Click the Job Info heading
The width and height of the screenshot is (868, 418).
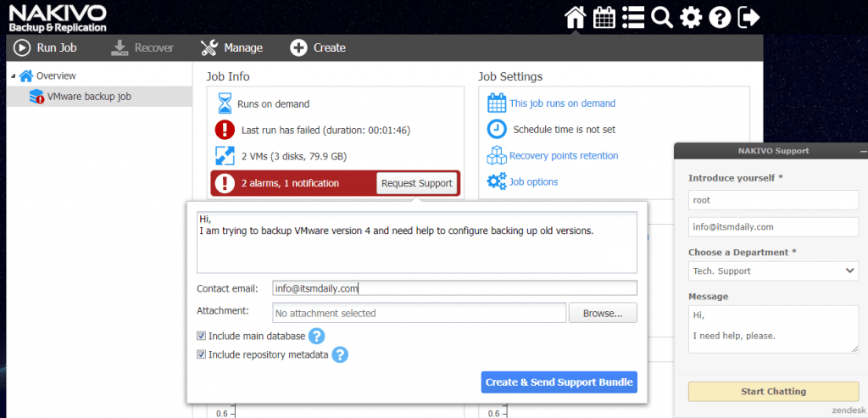pyautogui.click(x=228, y=76)
